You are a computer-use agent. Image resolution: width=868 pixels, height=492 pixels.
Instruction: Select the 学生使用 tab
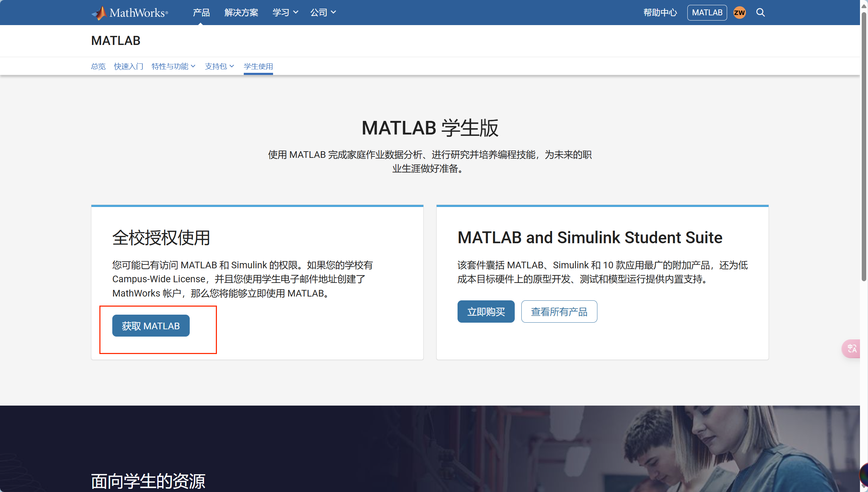pos(258,66)
